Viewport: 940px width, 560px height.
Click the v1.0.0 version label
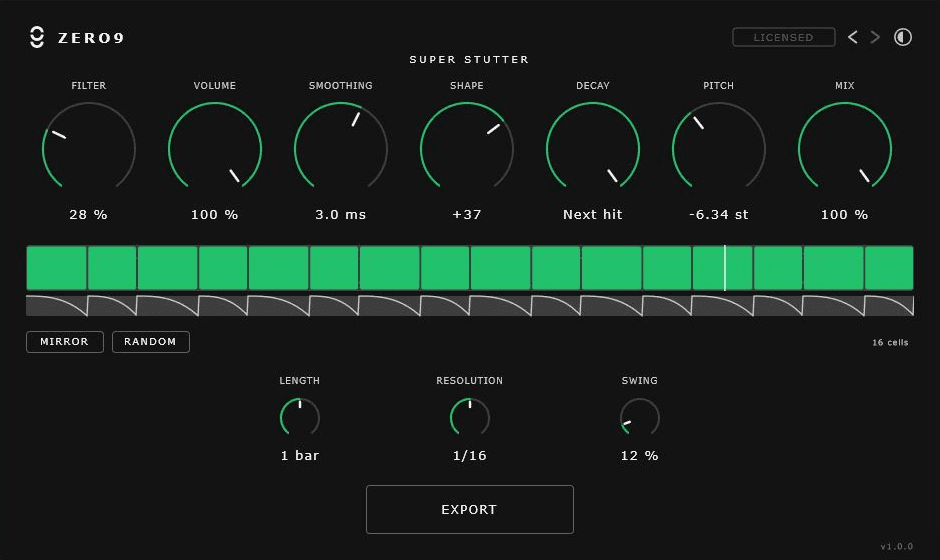897,546
